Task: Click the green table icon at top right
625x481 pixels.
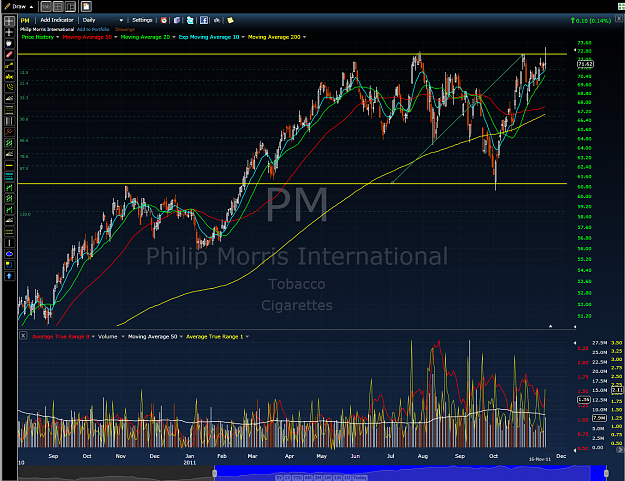Action: pyautogui.click(x=621, y=6)
